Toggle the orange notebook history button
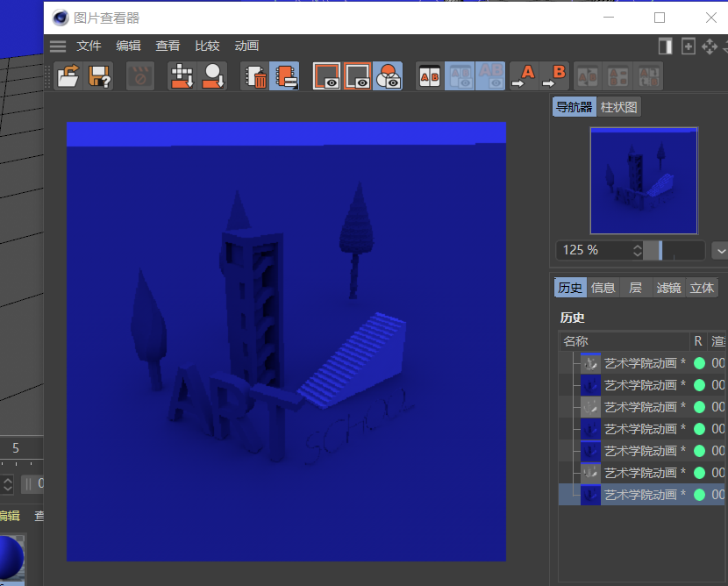 284,76
